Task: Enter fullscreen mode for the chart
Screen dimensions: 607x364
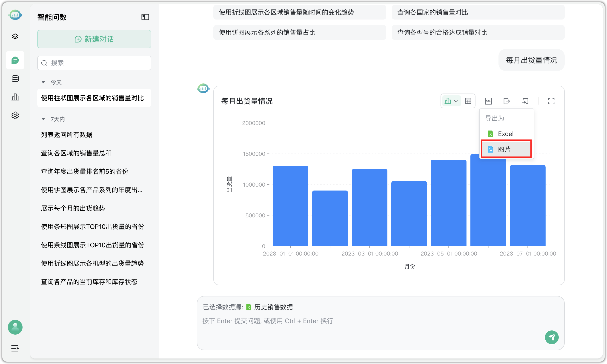Action: click(551, 101)
